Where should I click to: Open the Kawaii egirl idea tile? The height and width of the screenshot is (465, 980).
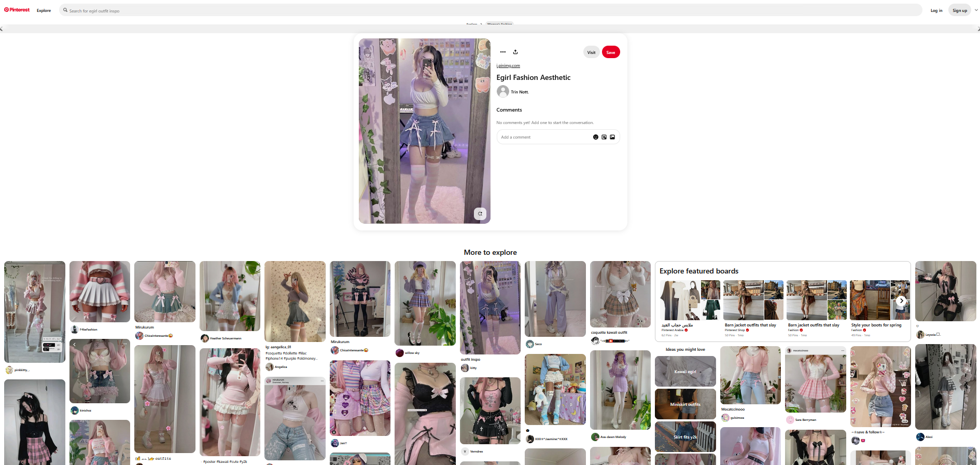click(x=685, y=372)
